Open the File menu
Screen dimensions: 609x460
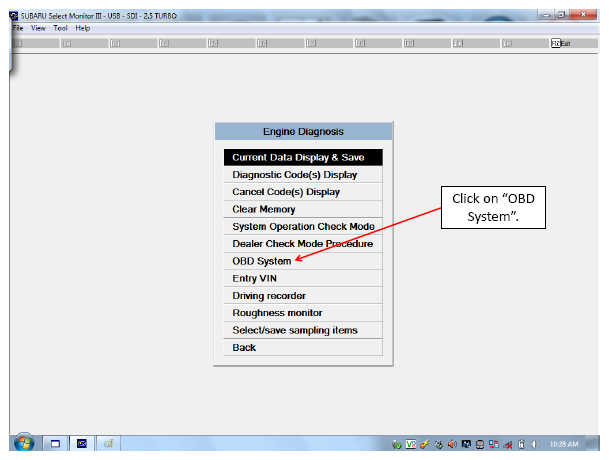tap(17, 28)
